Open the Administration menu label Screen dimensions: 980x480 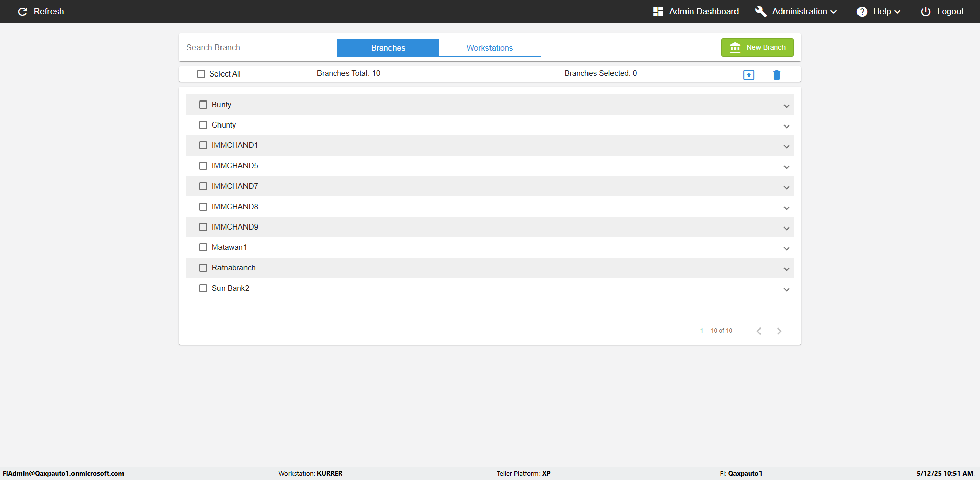pyautogui.click(x=799, y=11)
